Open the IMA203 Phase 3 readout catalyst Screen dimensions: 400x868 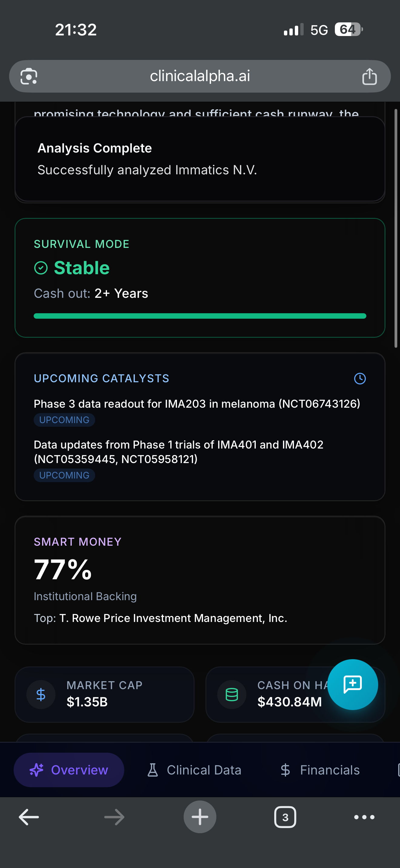pos(197,404)
